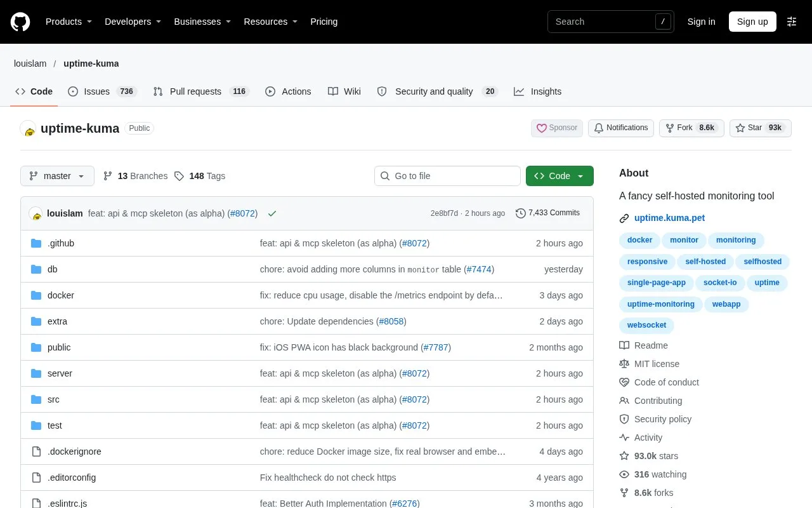This screenshot has height=508, width=812.
Task: Click the server folder icon
Action: tap(36, 373)
